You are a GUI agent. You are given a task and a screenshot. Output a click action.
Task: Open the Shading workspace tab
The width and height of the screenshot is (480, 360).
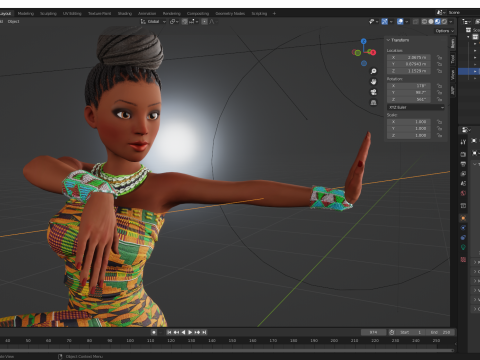click(x=125, y=13)
